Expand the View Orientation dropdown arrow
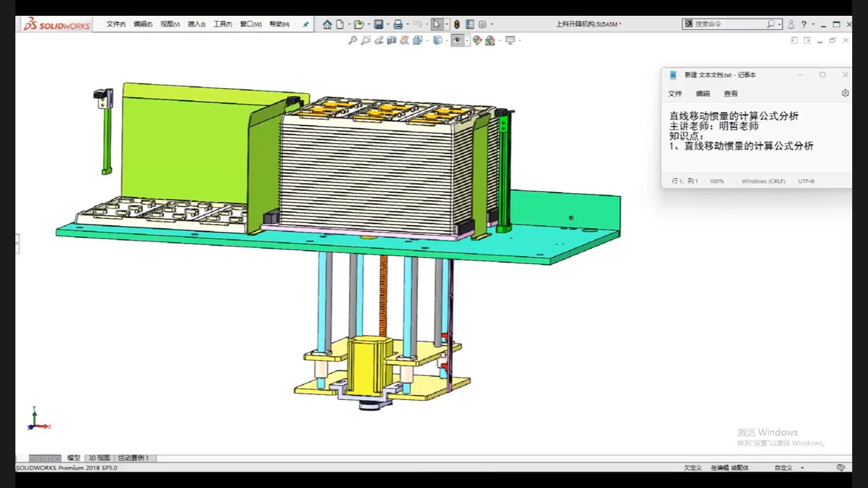 [x=427, y=41]
